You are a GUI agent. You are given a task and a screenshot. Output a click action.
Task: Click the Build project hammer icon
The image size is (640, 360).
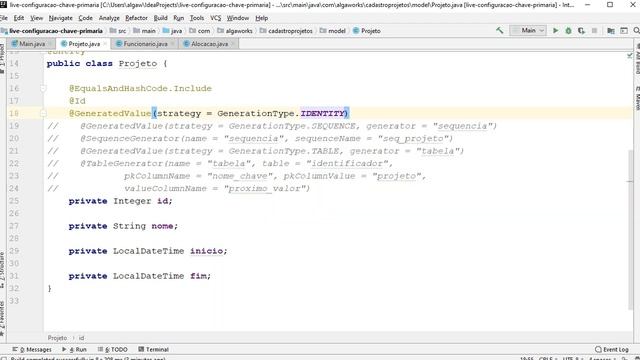point(499,31)
